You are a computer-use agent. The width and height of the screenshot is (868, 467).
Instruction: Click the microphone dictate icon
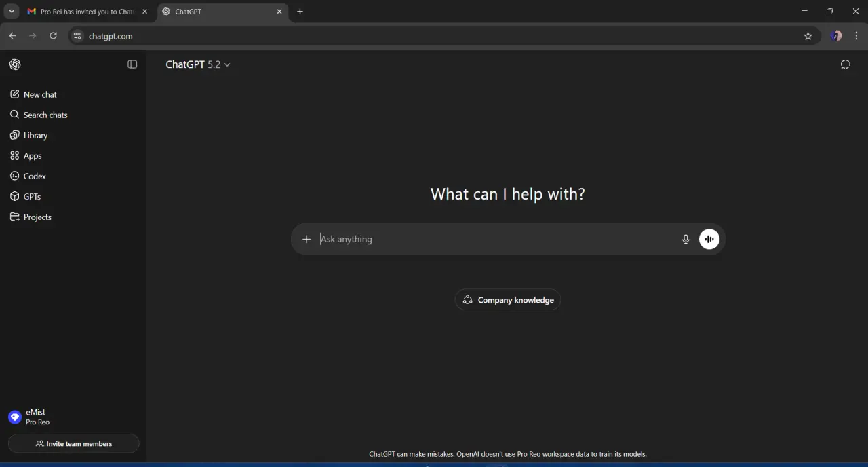(686, 239)
